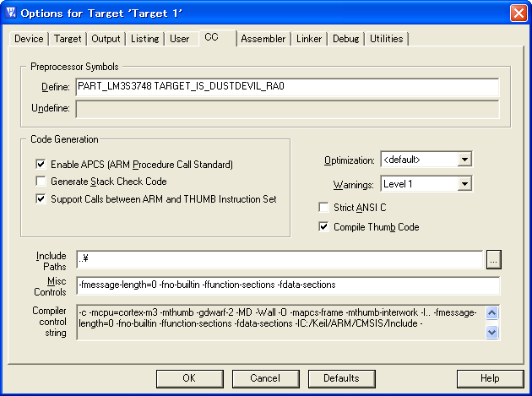Close the Options for Target dialog
The image size is (532, 396).
tap(518, 14)
